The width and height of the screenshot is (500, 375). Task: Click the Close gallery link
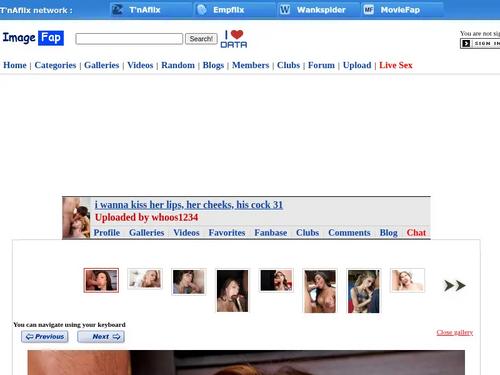pyautogui.click(x=455, y=332)
